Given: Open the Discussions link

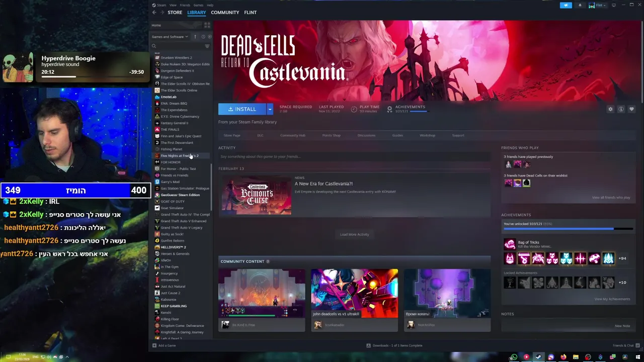Looking at the screenshot, I should click(x=366, y=135).
